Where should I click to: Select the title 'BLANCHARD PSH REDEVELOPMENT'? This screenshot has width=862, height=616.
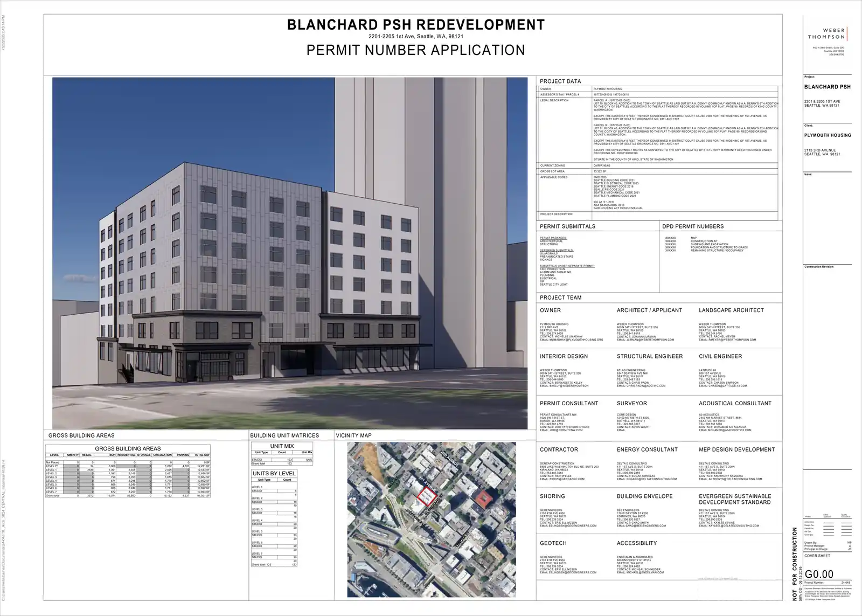tap(416, 25)
